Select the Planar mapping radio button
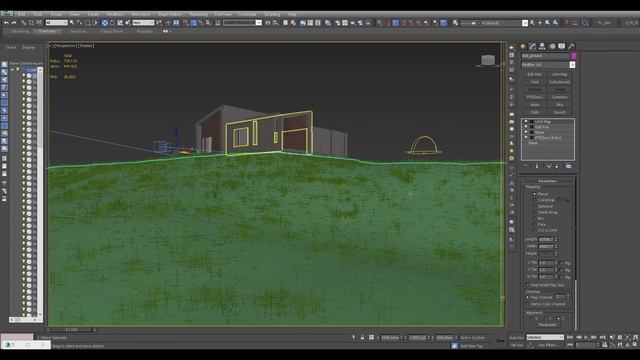 click(534, 194)
